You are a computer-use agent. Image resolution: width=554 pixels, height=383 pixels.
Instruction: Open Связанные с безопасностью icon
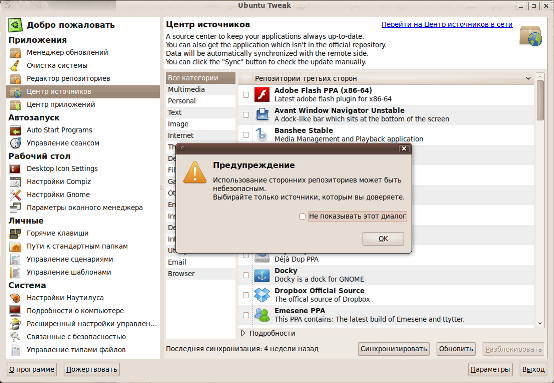15,337
